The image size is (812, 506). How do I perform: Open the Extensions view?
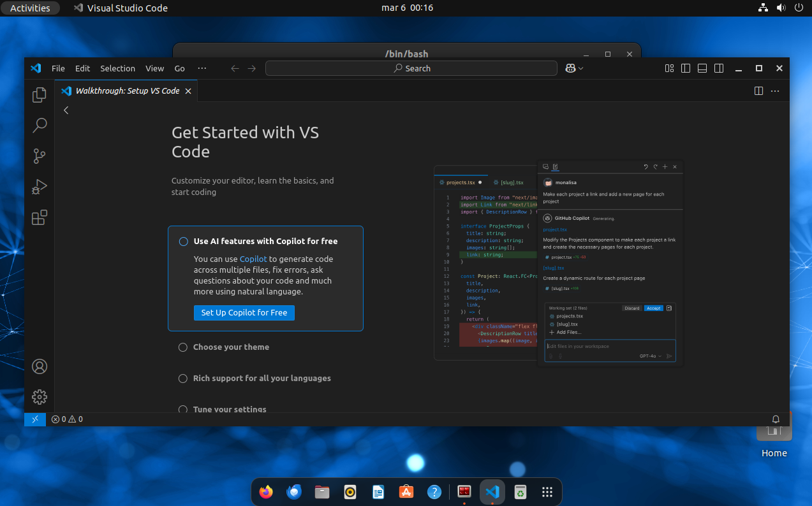40,217
